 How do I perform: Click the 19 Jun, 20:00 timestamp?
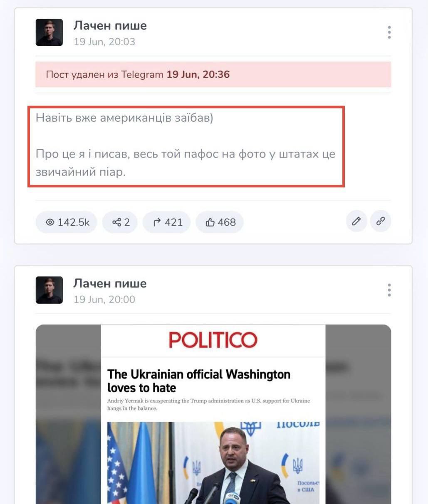pos(104,300)
